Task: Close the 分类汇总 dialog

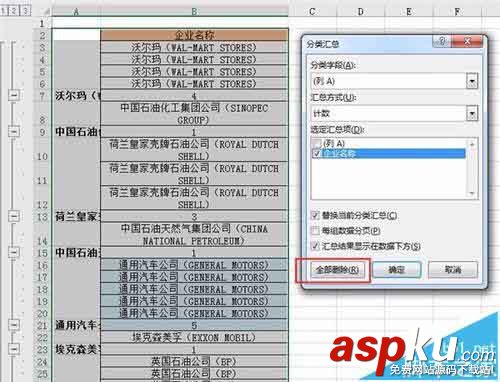Action: [x=467, y=41]
